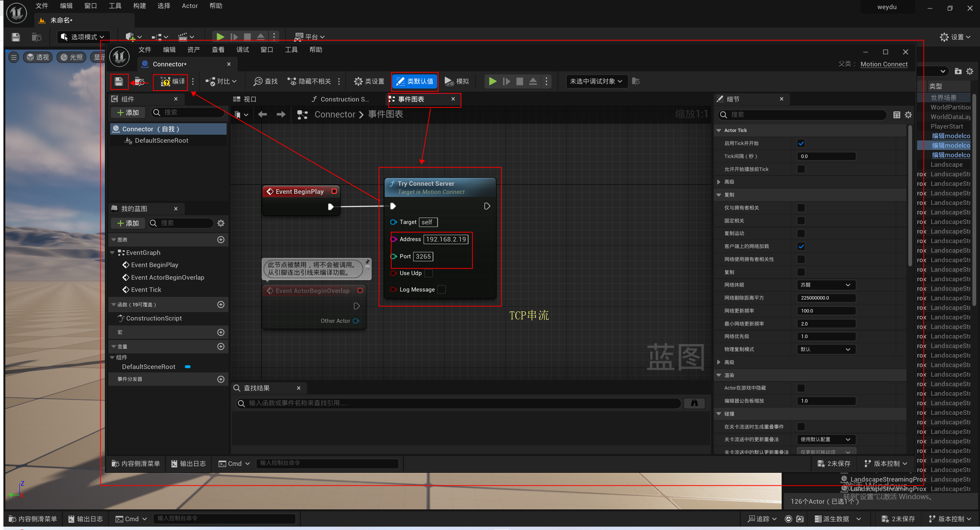Click the blueprint save icon
This screenshot has width=980, height=530.
[x=119, y=81]
